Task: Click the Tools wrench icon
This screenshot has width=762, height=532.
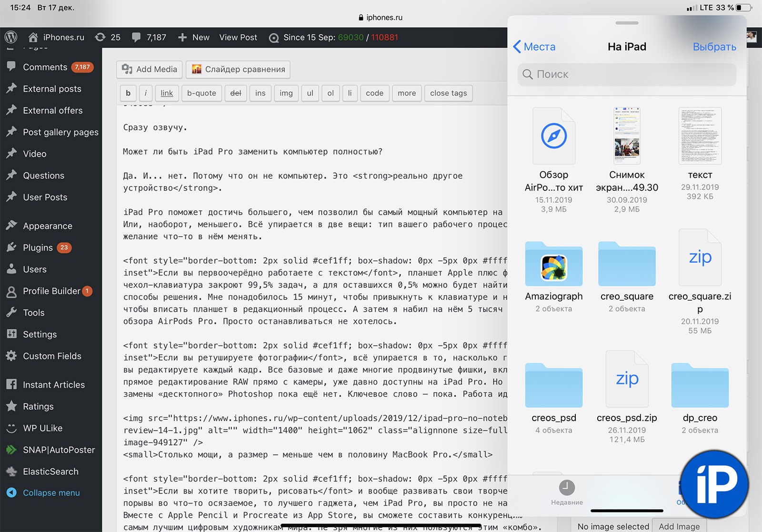Action: point(11,312)
